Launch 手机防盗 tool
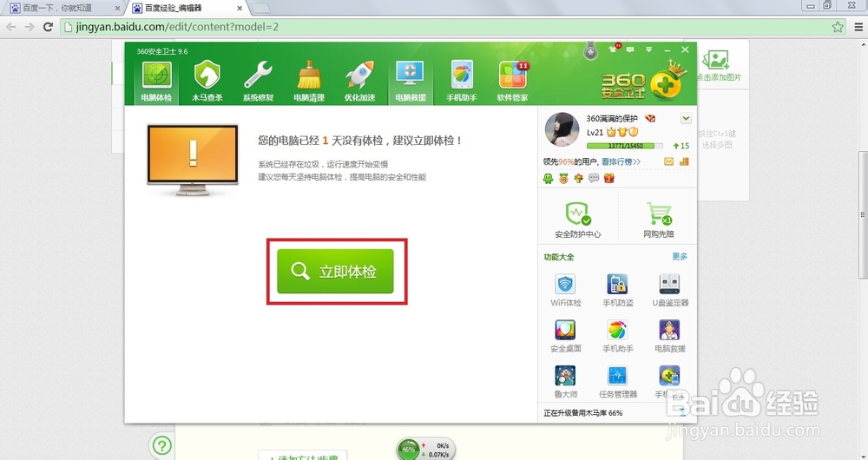868x460 pixels. click(618, 290)
